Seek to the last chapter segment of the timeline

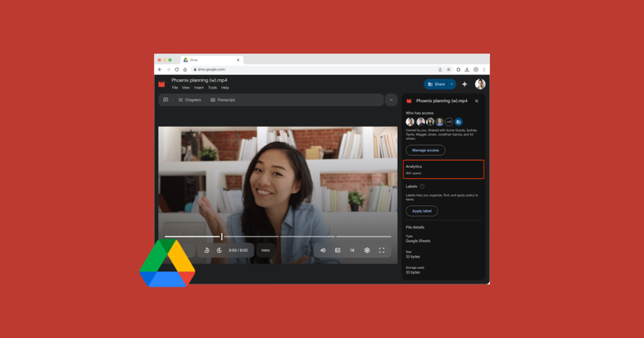point(364,237)
